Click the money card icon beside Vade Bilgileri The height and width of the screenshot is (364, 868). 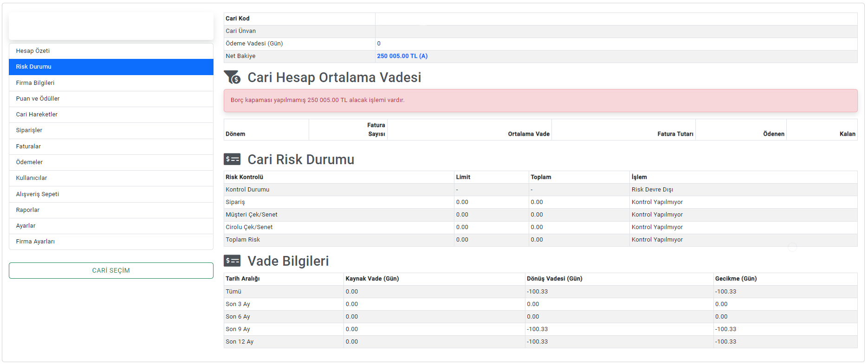[x=232, y=261]
